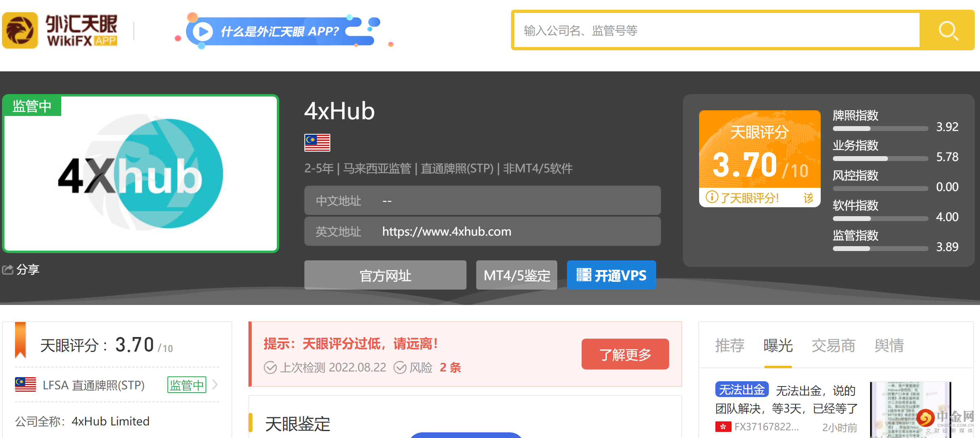Image resolution: width=980 pixels, height=438 pixels.
Task: Open the 舆情 tab
Action: pyautogui.click(x=889, y=346)
